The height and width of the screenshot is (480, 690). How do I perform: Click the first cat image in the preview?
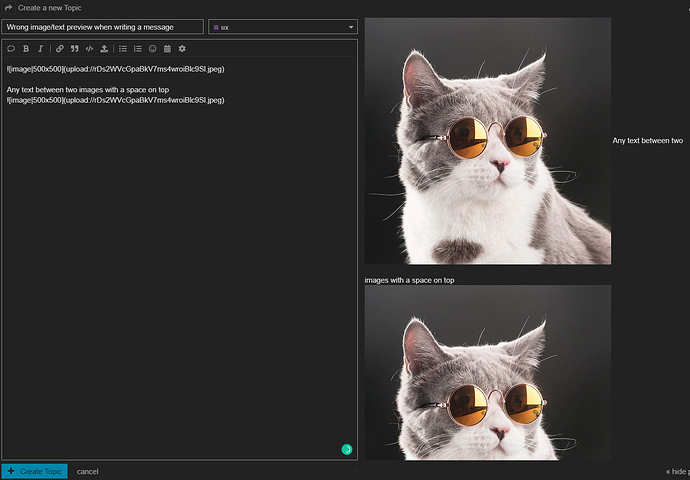coord(488,141)
